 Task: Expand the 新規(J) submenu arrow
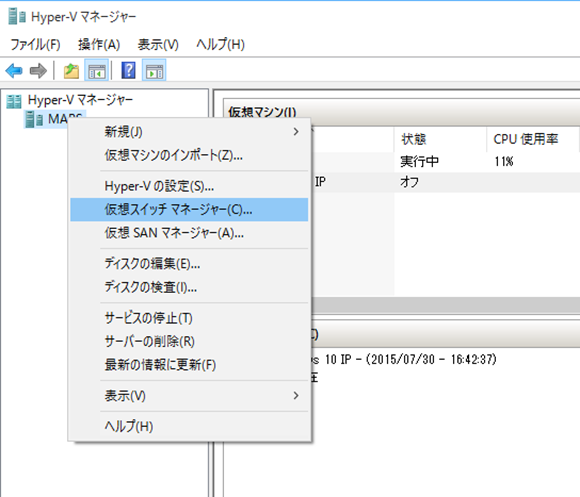[x=296, y=132]
